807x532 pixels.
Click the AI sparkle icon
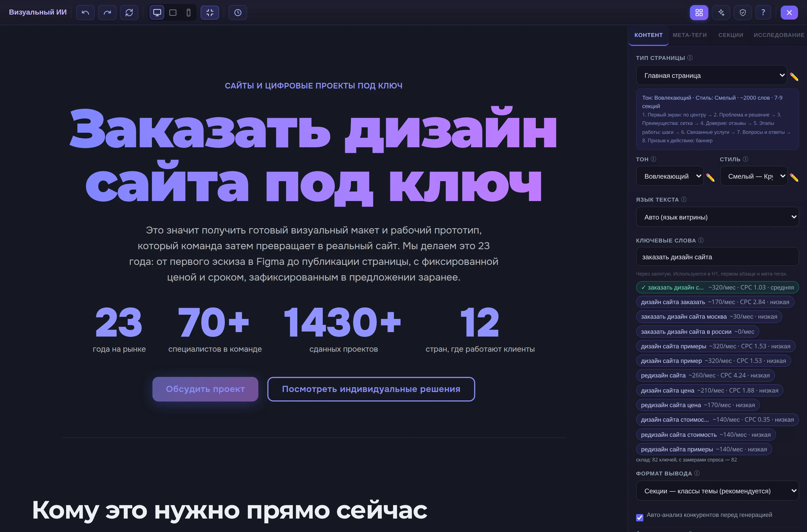pyautogui.click(x=721, y=13)
